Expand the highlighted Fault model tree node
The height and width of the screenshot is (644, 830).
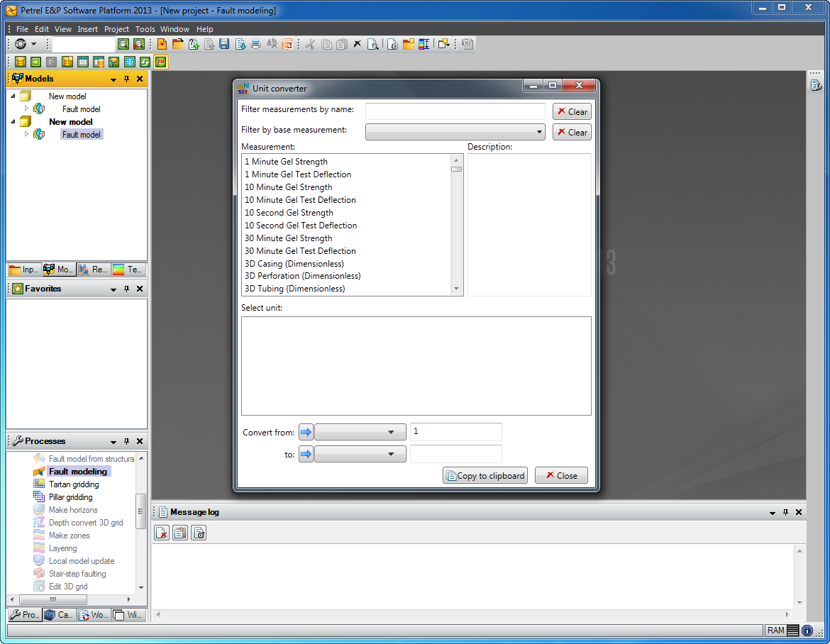point(26,134)
